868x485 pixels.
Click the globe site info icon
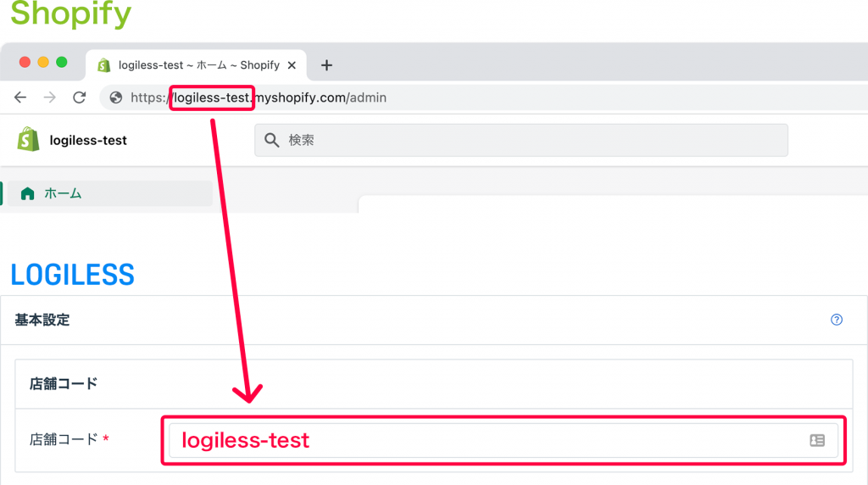[115, 98]
